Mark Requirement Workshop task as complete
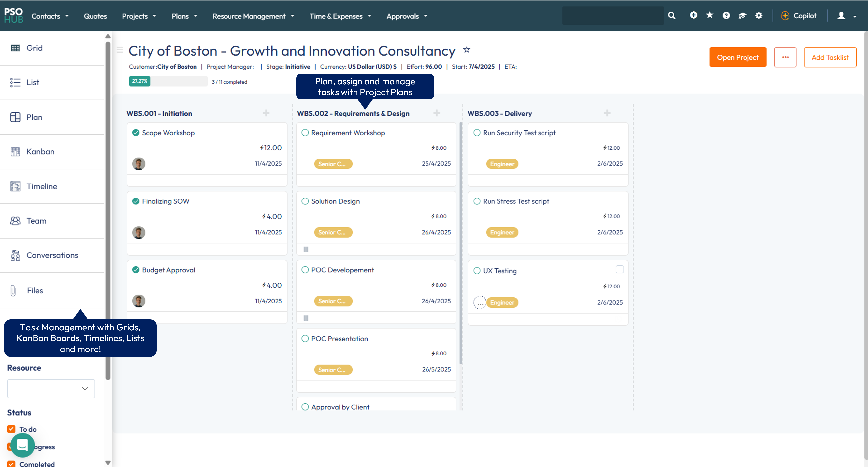The height and width of the screenshot is (467, 868). (x=305, y=133)
